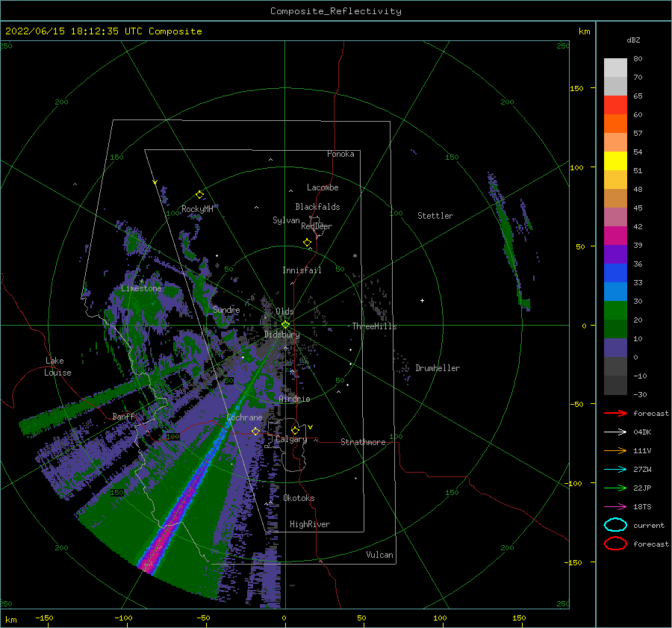Select the orange 111V arrow legend icon
The width and height of the screenshot is (672, 628).
(x=615, y=450)
